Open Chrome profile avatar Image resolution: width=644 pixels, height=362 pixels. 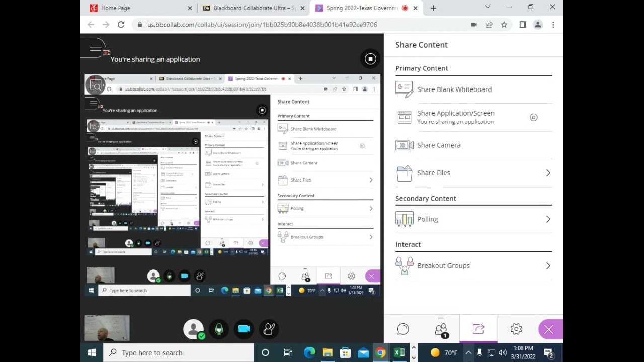(538, 25)
